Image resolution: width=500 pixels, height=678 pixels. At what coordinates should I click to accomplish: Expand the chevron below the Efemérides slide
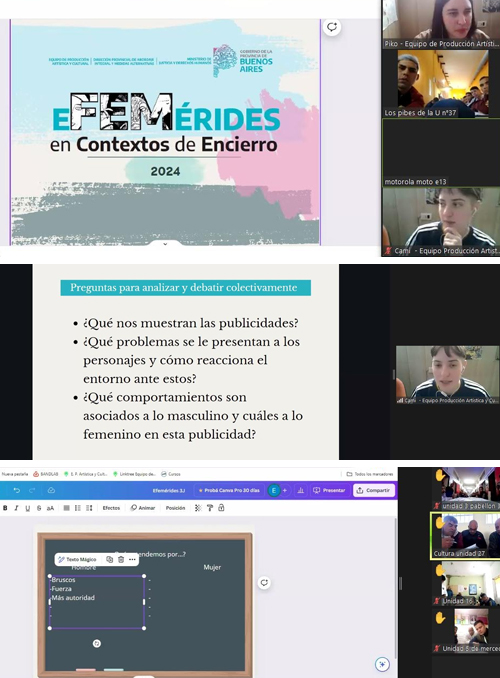pyautogui.click(x=165, y=244)
